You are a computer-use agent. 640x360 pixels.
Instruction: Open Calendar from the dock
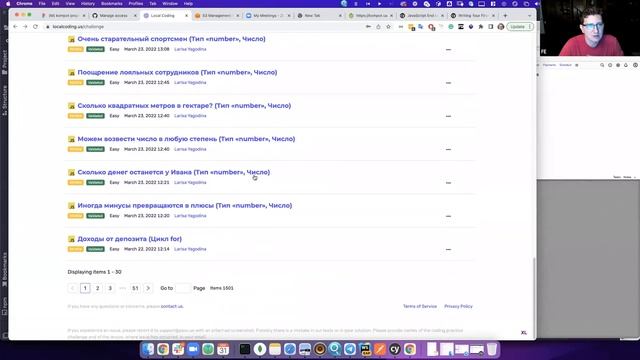[223, 349]
